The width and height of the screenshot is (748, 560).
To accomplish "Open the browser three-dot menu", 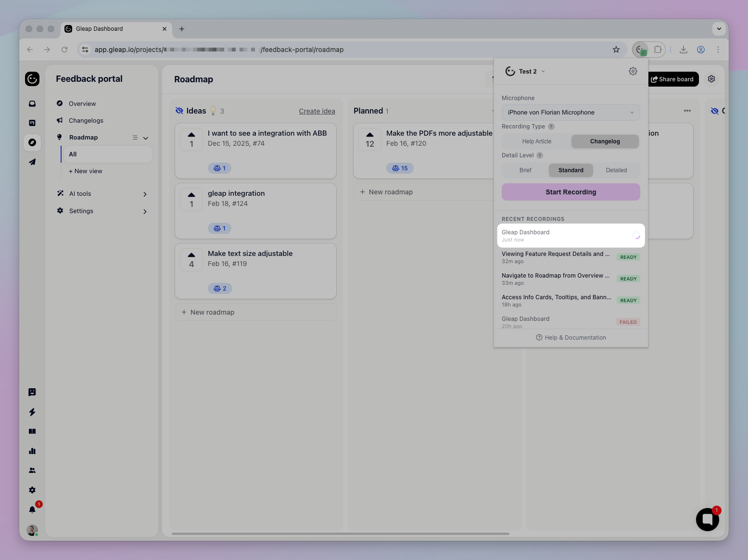I will point(718,50).
